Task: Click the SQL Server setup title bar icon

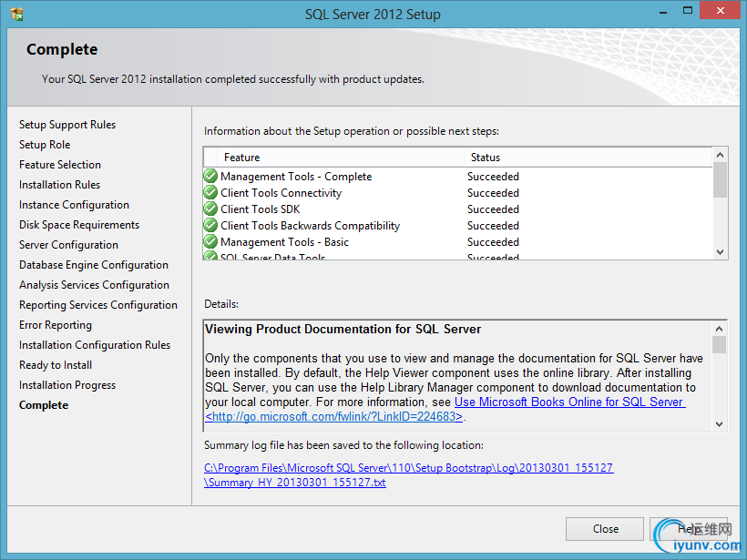Action: 17,14
